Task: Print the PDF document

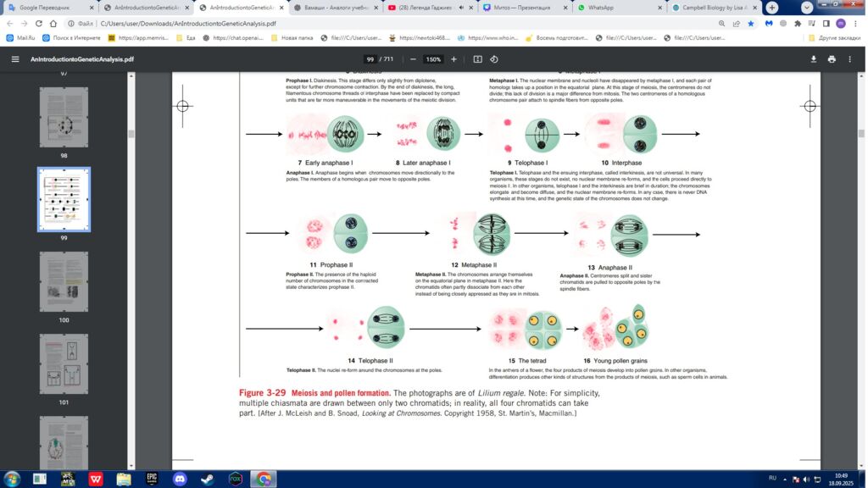Action: coord(832,59)
